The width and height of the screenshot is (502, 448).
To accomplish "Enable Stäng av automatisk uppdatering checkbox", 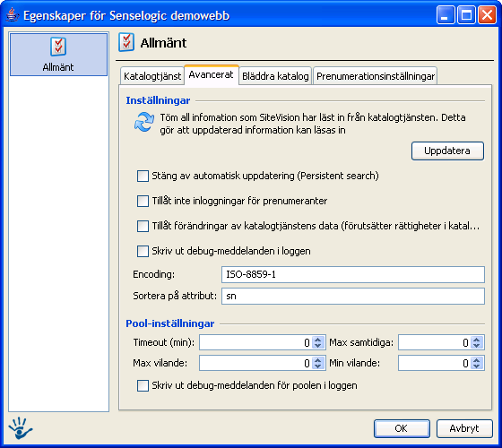I will (x=143, y=176).
